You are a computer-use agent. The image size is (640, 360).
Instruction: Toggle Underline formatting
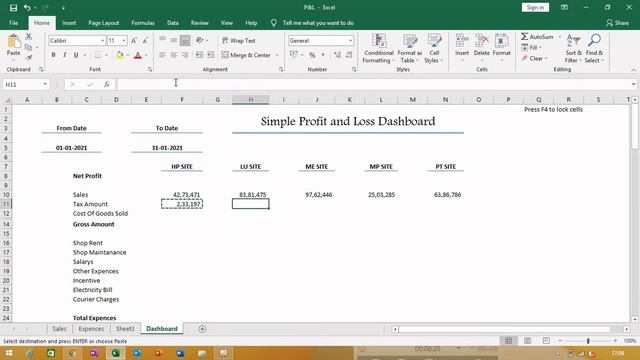(76, 55)
